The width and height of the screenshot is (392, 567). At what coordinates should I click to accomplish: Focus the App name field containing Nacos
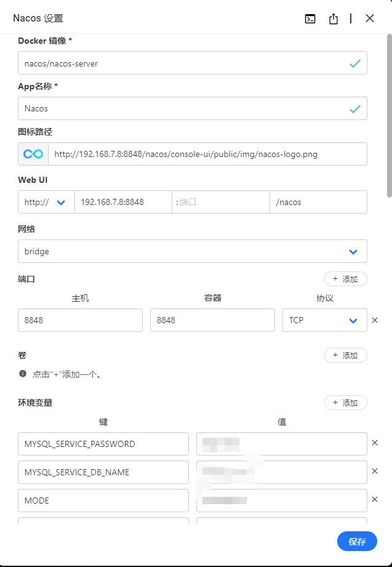coord(193,108)
